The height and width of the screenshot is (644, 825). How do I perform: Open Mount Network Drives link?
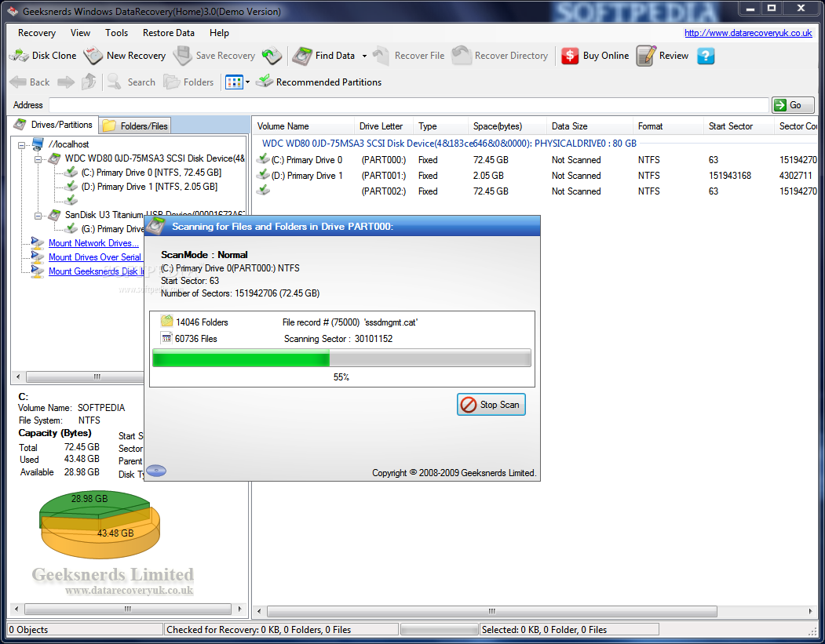93,243
